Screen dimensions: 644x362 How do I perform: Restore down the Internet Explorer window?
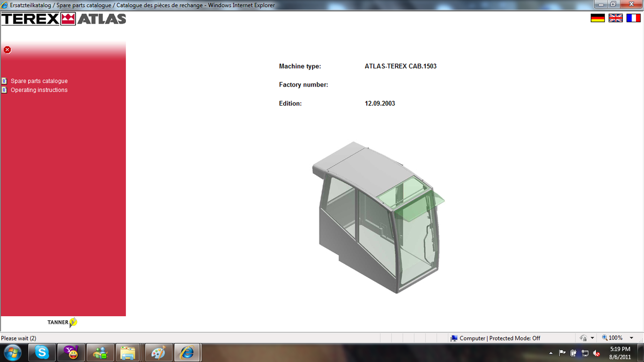point(613,4)
